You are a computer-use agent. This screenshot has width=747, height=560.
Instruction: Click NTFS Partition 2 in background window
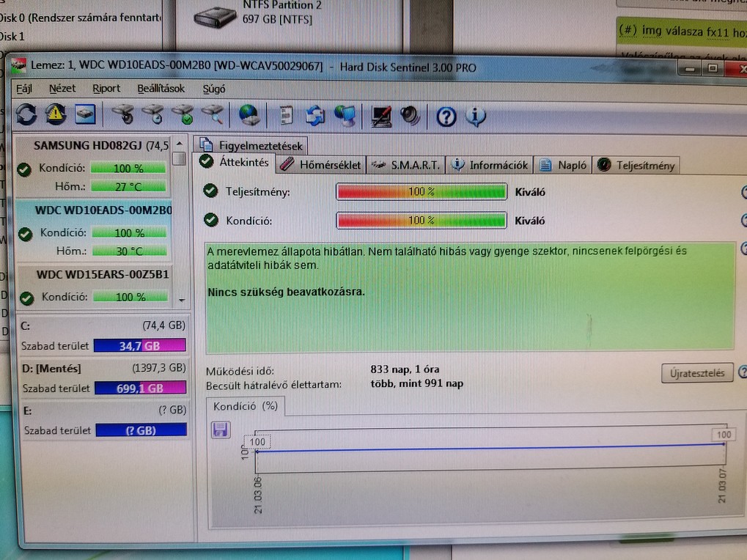point(282,6)
